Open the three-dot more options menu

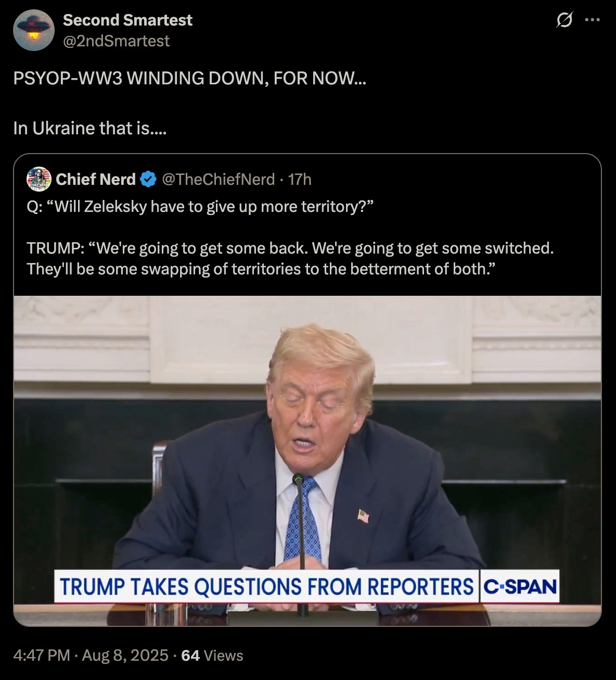(592, 20)
